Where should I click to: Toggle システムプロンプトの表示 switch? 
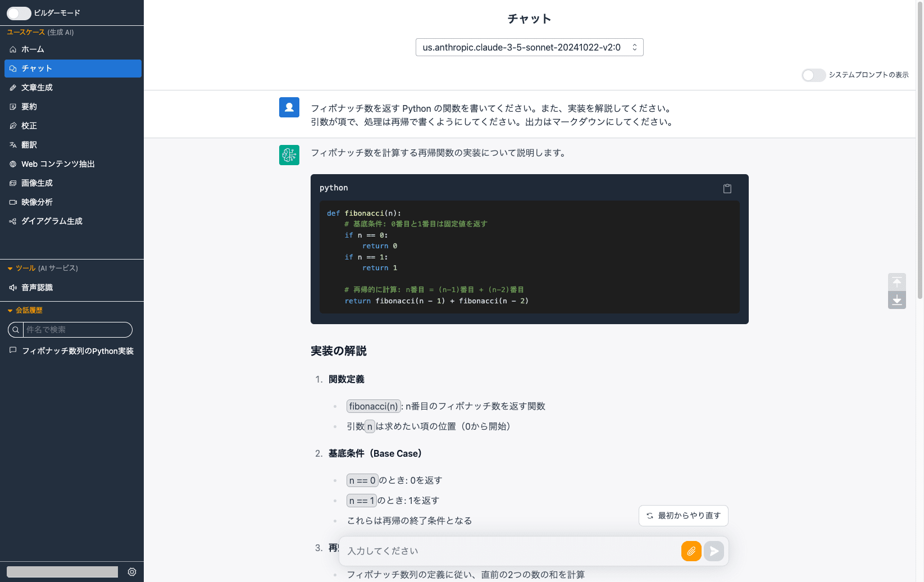click(x=813, y=75)
